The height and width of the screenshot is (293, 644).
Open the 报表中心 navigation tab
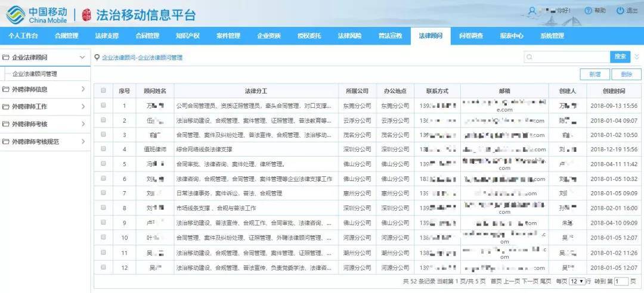(x=512, y=36)
